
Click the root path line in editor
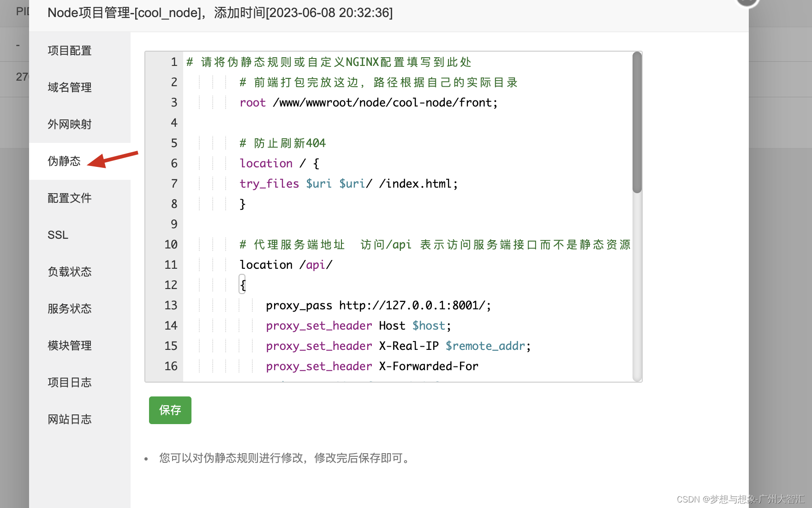pyautogui.click(x=369, y=103)
